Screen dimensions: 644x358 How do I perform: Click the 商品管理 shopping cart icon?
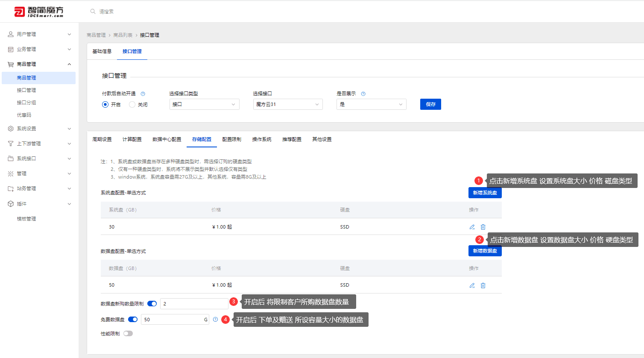(x=11, y=64)
